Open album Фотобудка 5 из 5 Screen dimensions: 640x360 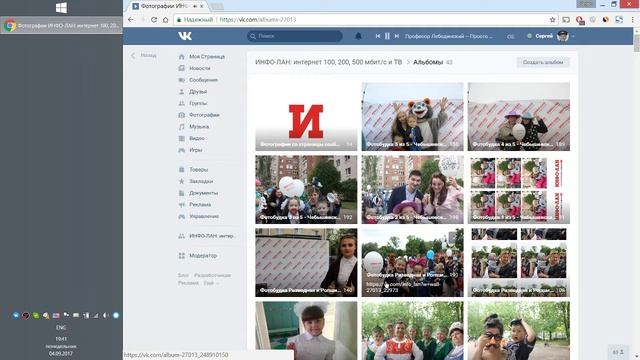[x=413, y=117]
